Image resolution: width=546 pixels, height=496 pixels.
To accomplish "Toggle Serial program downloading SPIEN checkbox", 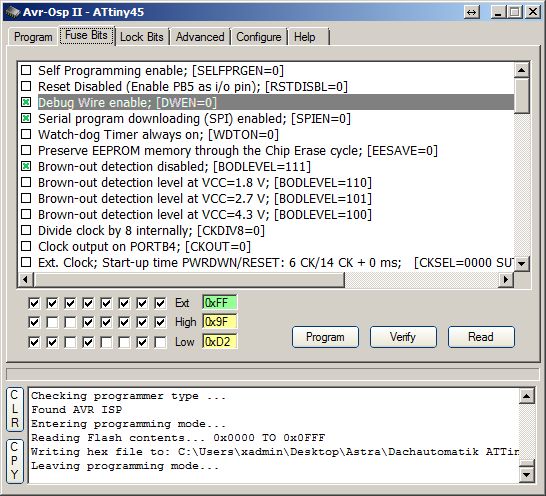I will pos(26,118).
